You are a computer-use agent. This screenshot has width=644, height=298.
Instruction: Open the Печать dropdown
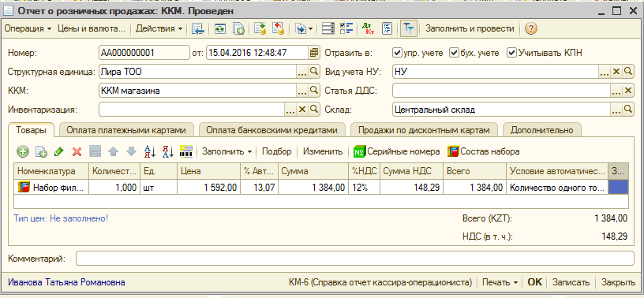pyautogui.click(x=499, y=282)
